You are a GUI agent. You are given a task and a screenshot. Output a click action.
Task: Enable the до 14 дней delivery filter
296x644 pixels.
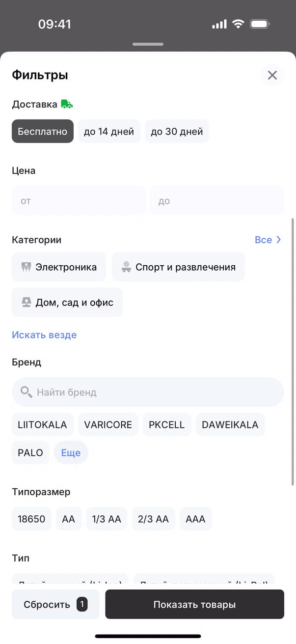point(109,132)
